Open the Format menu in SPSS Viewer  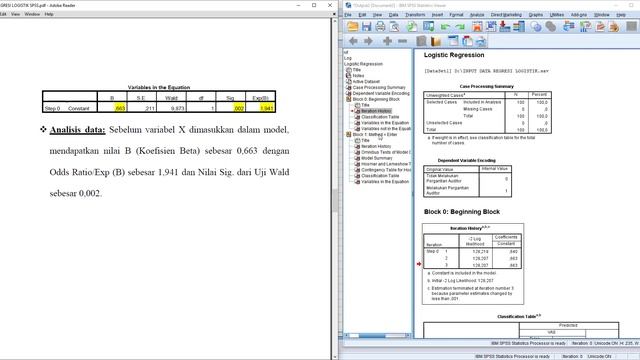click(456, 15)
